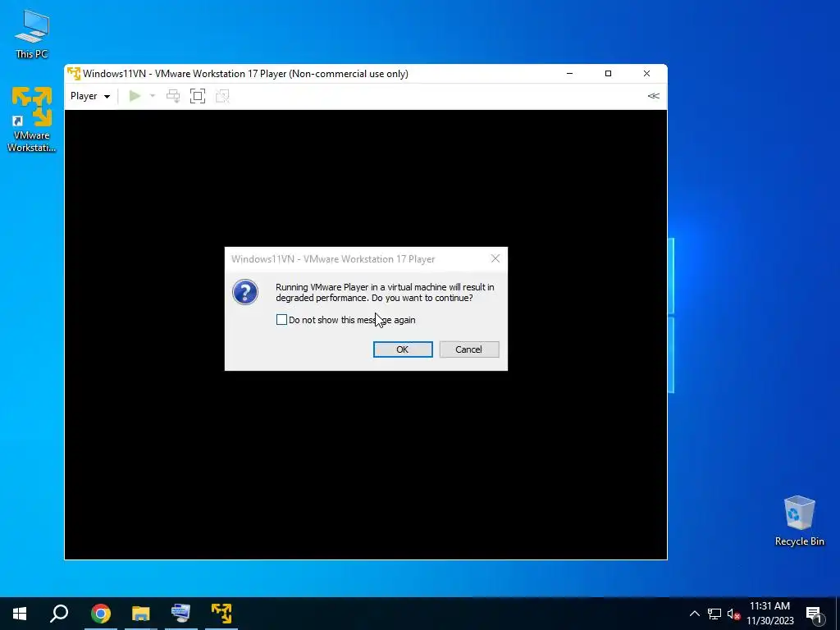Viewport: 840px width, 630px height.
Task: Click the Unity mode toolbar icon
Action: coord(222,96)
